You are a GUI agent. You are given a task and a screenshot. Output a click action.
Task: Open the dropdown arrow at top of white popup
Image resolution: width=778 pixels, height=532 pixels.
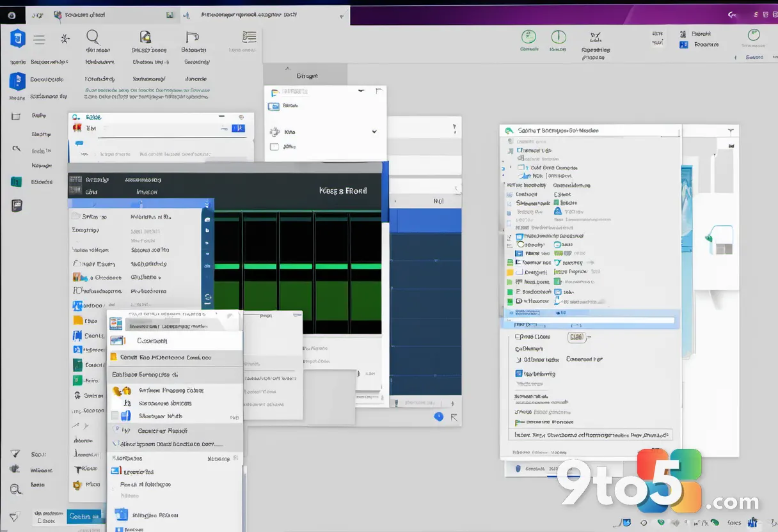(x=361, y=91)
